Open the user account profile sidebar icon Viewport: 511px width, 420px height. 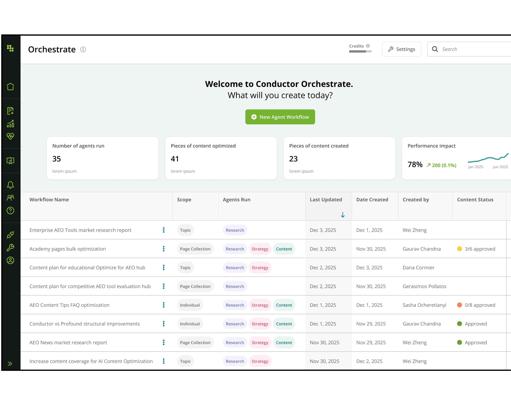pyautogui.click(x=10, y=260)
